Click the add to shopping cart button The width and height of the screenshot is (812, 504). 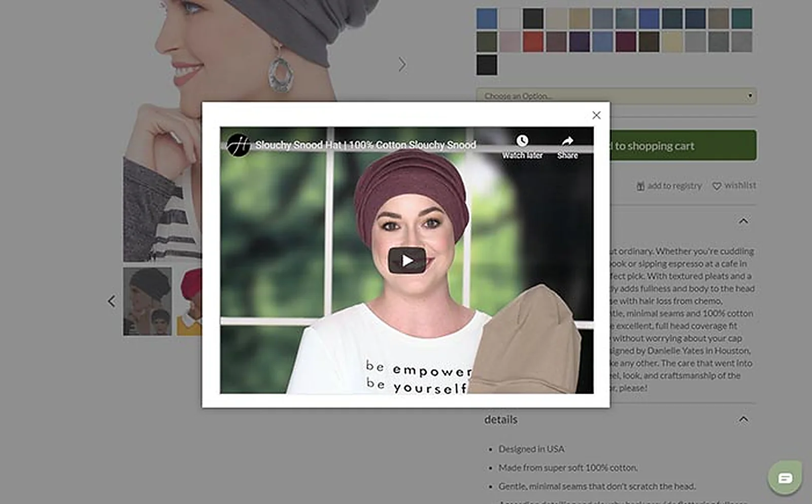[683, 146]
